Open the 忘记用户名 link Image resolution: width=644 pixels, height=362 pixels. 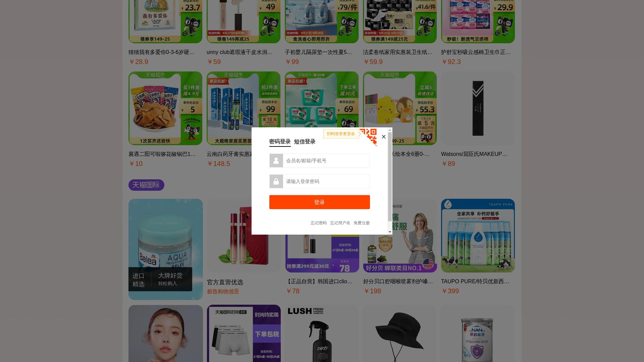340,223
